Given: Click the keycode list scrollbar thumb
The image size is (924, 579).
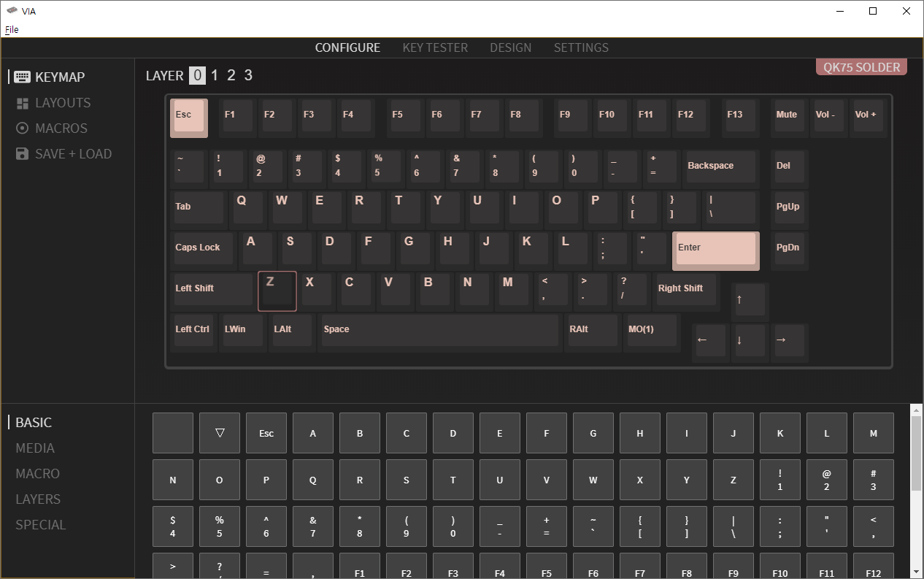Looking at the screenshot, I should (x=917, y=453).
